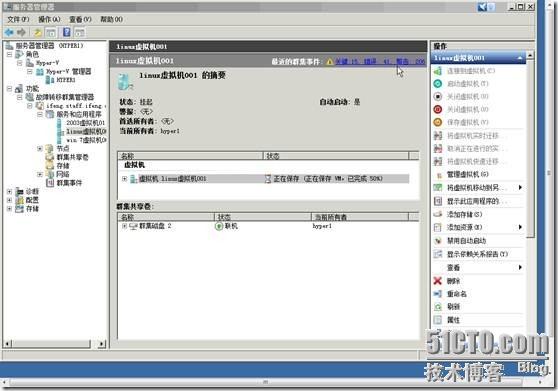
Task: Click 状态 header in the cluster shared volume table
Action: pos(263,217)
